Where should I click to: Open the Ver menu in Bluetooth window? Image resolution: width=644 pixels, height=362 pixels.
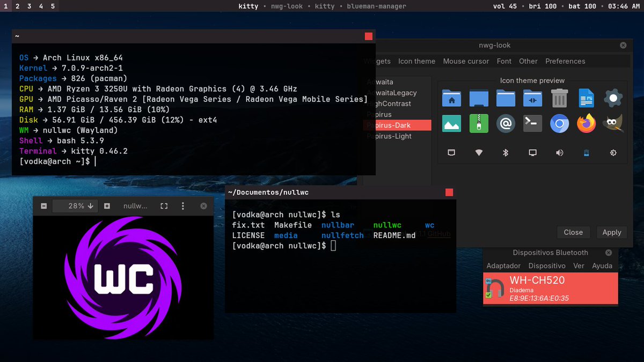579,265
